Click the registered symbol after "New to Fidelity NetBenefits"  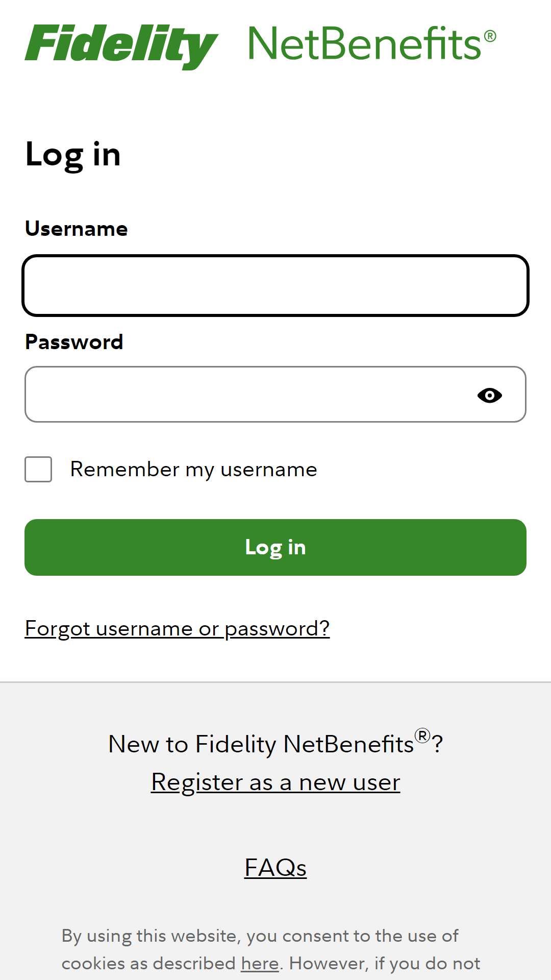422,736
